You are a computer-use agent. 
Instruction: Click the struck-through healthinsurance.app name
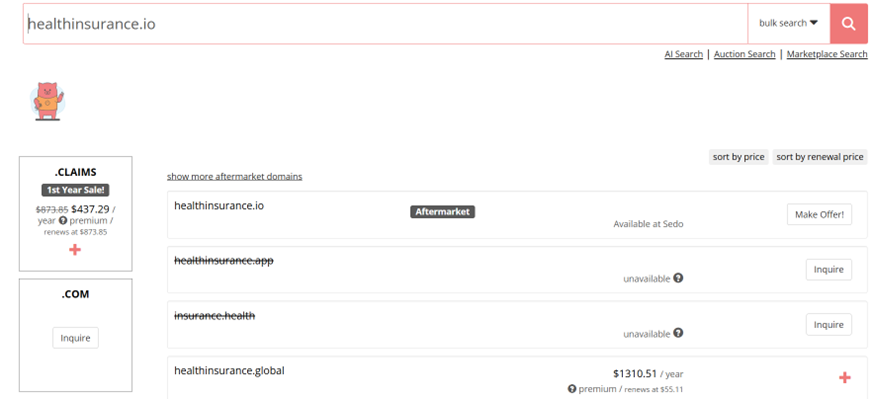[224, 260]
